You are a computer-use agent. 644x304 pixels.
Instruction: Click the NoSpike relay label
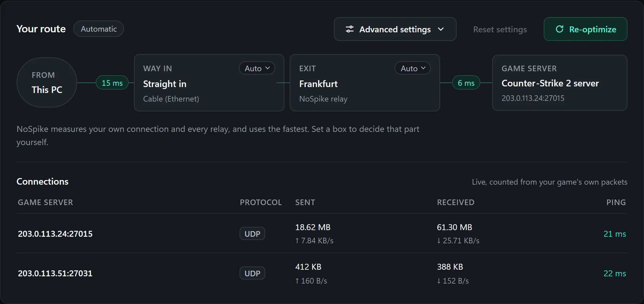tap(323, 99)
